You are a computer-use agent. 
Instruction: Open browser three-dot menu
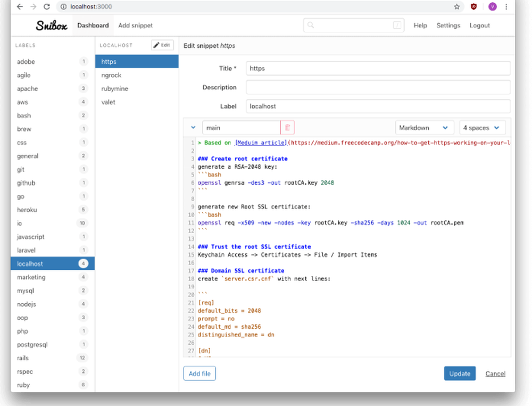(506, 7)
